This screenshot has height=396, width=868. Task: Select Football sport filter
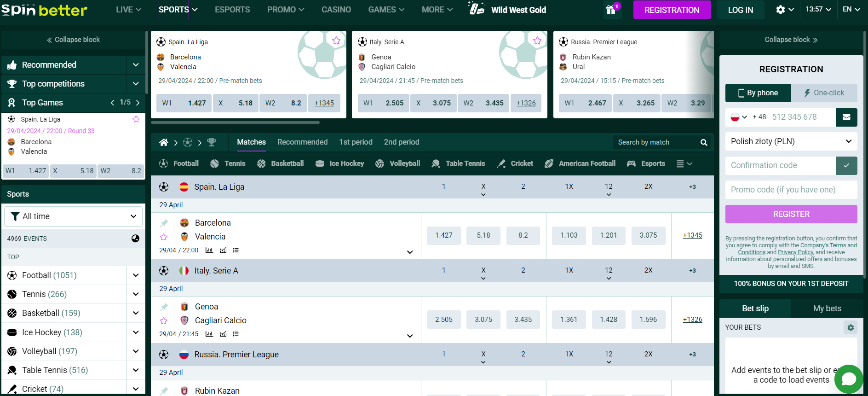coord(179,163)
